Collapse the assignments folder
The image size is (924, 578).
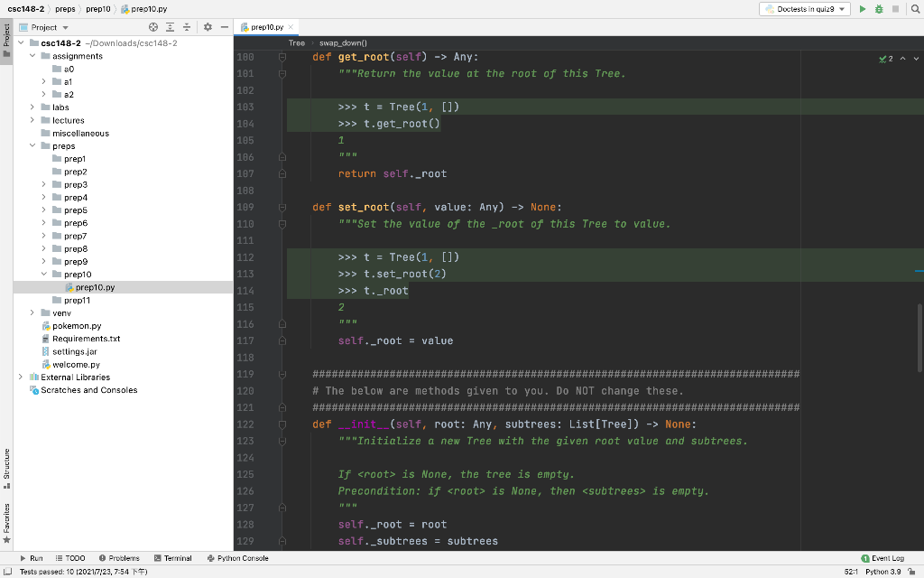(32, 56)
